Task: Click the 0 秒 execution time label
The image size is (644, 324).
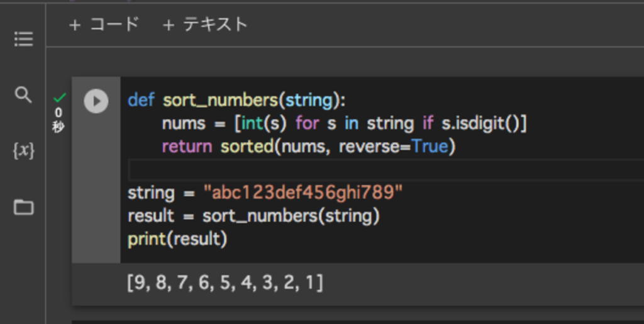Action: tap(58, 120)
